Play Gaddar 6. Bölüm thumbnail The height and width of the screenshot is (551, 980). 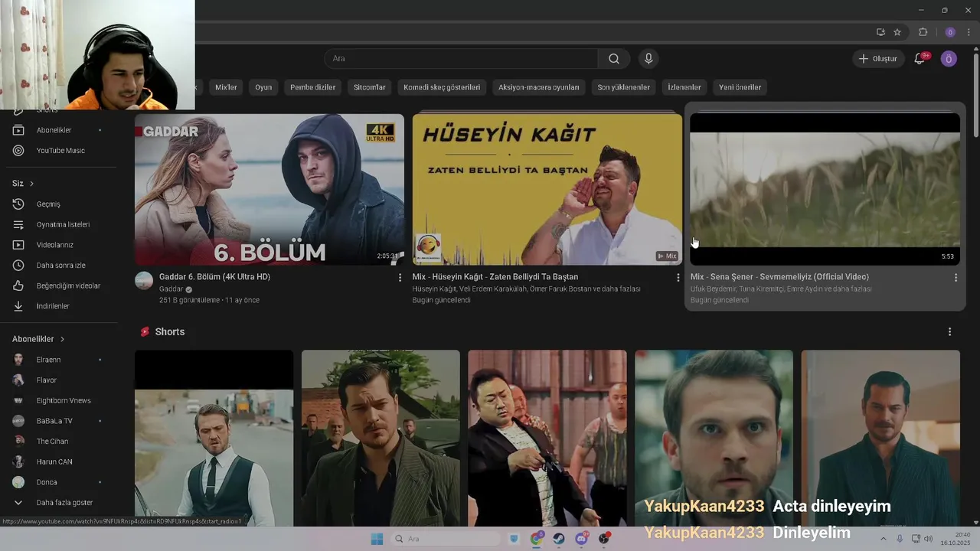tap(269, 190)
